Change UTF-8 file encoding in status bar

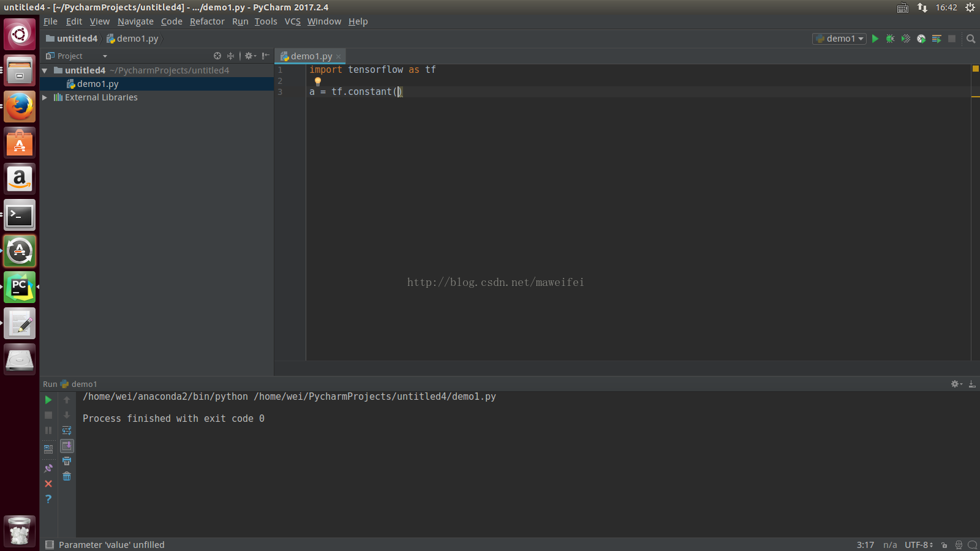click(919, 545)
